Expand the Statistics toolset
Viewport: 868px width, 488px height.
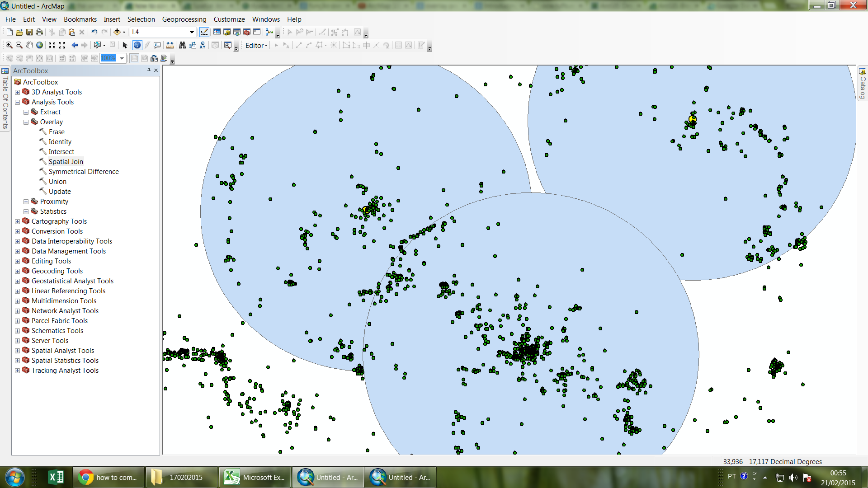tap(26, 211)
